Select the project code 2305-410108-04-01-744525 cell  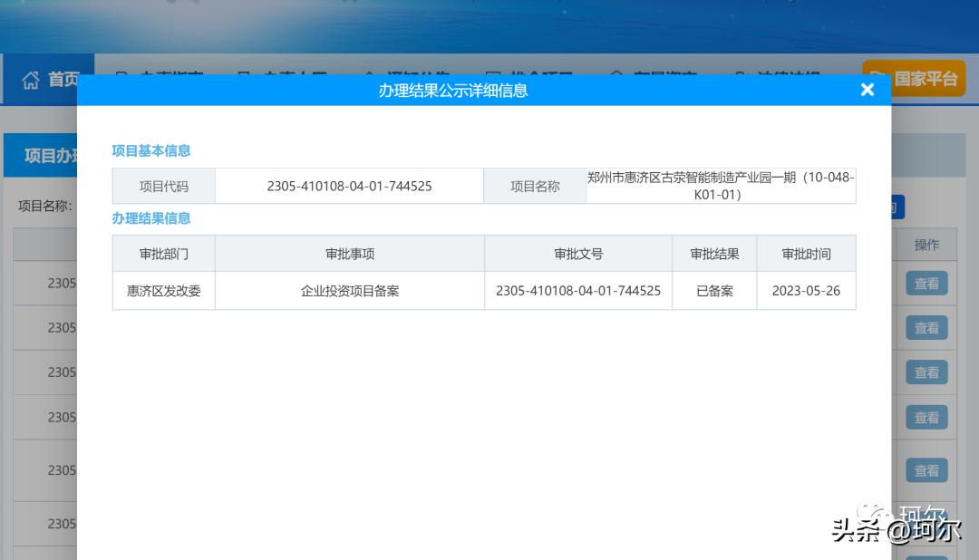(x=350, y=185)
